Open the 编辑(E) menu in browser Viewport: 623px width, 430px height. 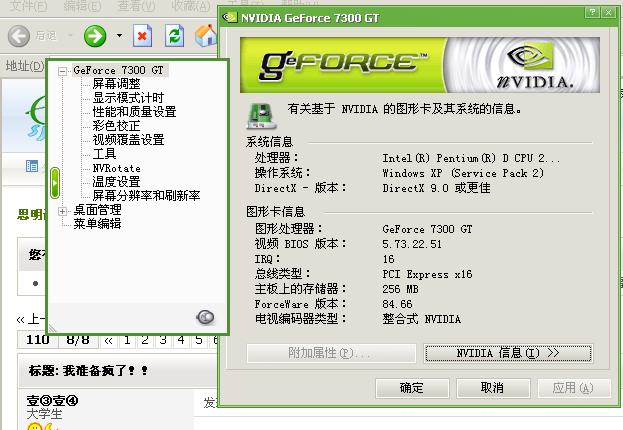(82, 6)
